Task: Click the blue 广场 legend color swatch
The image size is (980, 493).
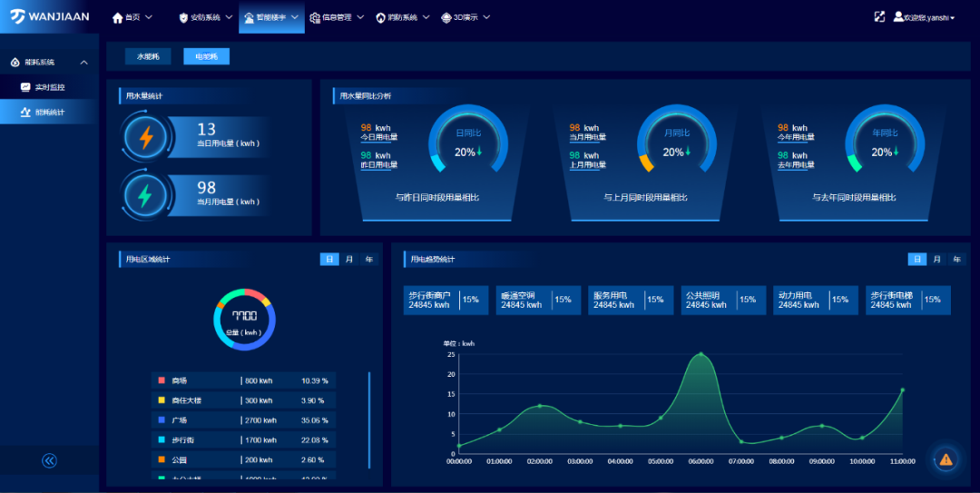Action: point(162,420)
